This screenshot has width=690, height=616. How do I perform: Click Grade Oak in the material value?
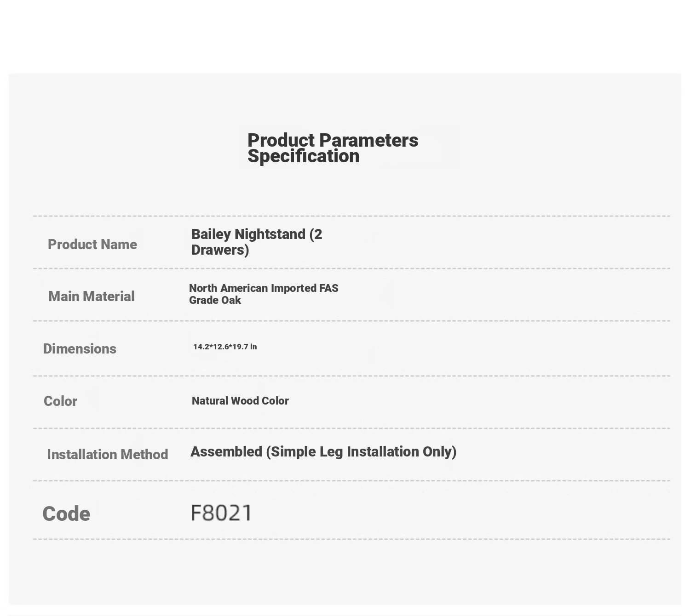click(215, 300)
